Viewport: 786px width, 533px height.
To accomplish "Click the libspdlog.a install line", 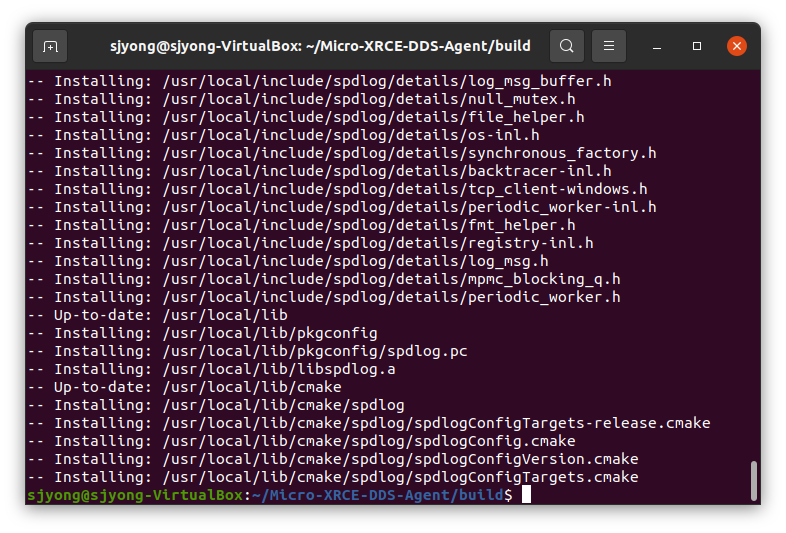I will pos(212,370).
